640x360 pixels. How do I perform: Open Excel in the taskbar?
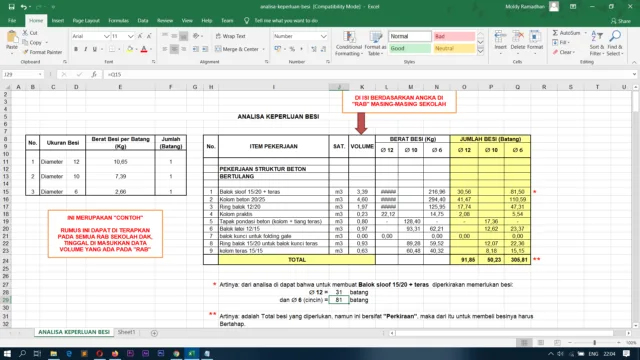point(191,353)
